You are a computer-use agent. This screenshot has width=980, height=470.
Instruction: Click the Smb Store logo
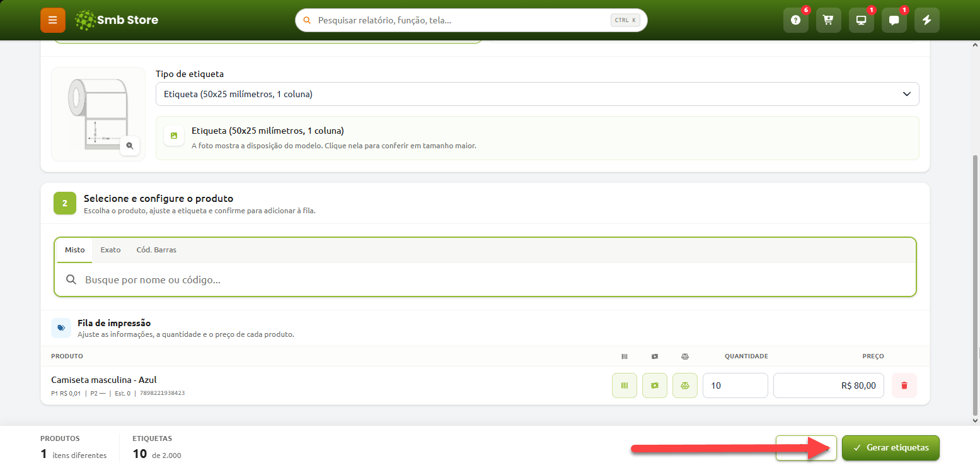(x=117, y=20)
